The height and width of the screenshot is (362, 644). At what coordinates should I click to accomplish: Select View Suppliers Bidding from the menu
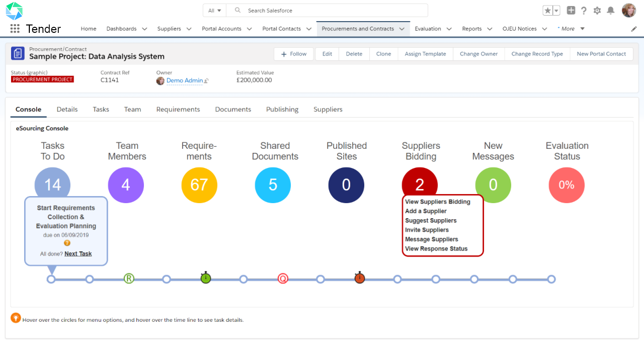pyautogui.click(x=438, y=202)
